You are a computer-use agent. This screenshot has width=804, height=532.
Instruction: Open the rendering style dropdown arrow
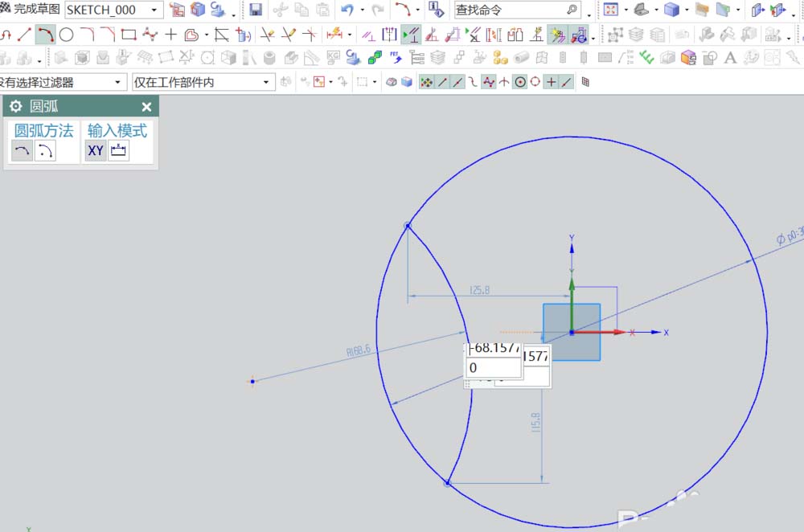click(x=686, y=9)
